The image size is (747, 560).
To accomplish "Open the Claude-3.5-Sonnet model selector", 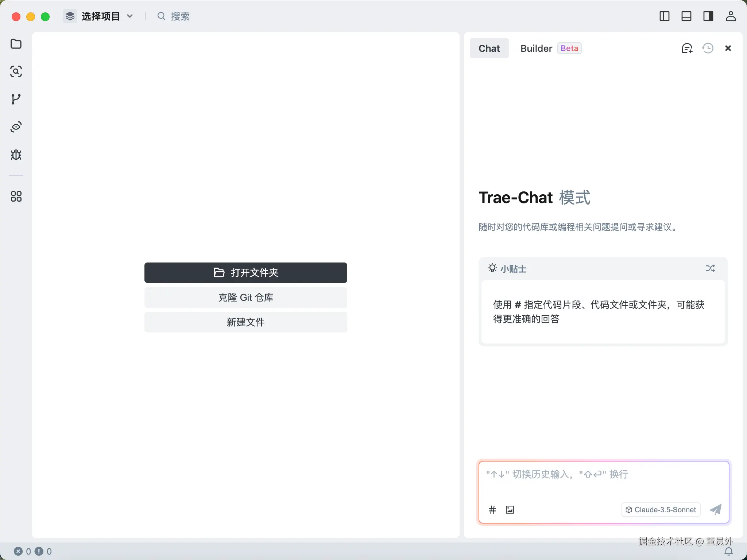I will [x=661, y=510].
